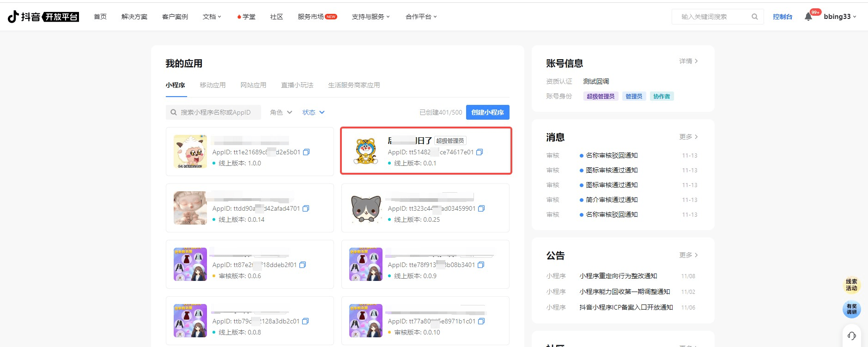Open the bbing33 account dropdown
The width and height of the screenshot is (868, 347).
point(840,17)
